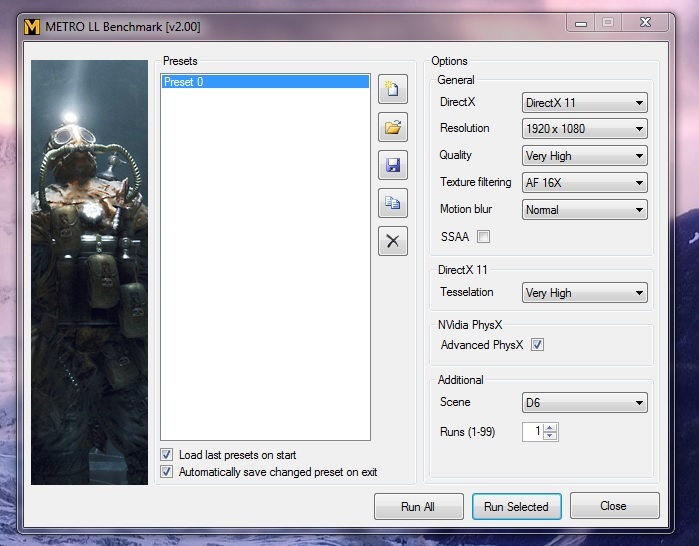Save preset using the floppy disk icon
The image size is (699, 546).
(393, 165)
